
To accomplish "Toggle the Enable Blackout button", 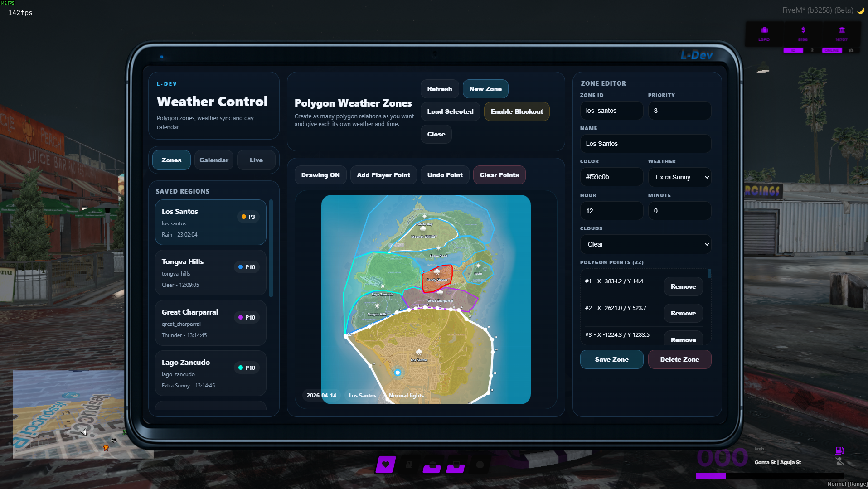I will [517, 111].
